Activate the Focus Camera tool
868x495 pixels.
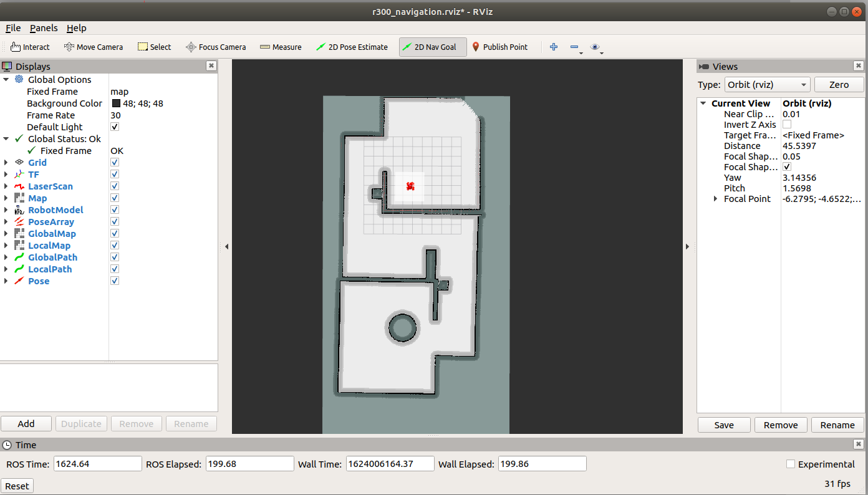[x=216, y=47]
